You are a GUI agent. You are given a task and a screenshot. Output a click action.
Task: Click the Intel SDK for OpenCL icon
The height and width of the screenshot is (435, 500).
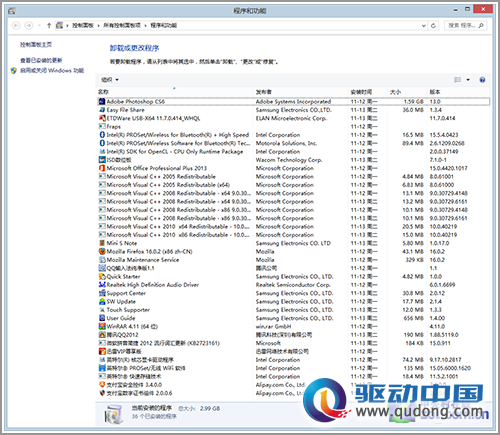102,151
